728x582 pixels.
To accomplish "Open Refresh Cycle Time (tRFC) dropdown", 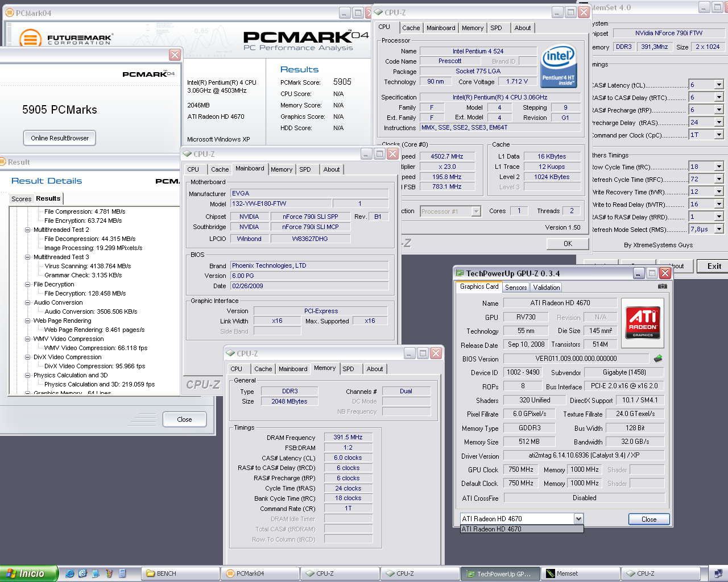I will pyautogui.click(x=719, y=179).
